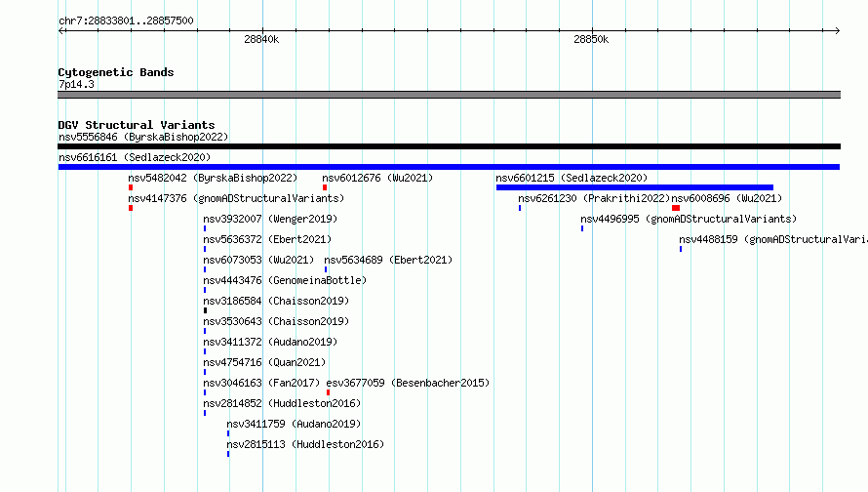Select red nsv5482042 variant marker

131,187
